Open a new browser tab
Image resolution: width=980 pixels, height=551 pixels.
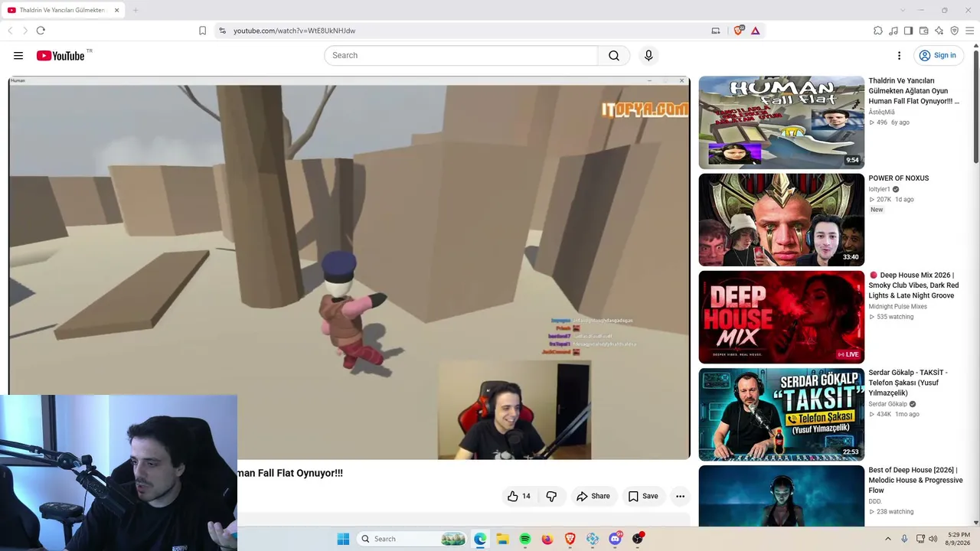[x=136, y=10]
